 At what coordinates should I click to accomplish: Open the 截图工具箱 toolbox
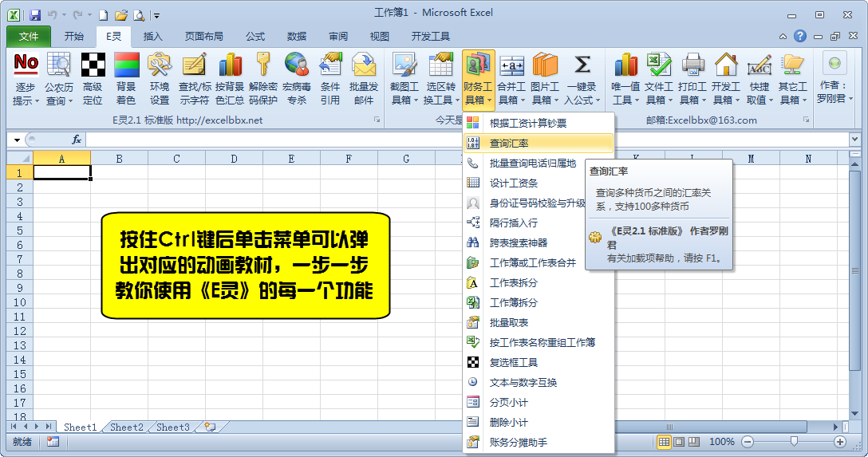[404, 79]
